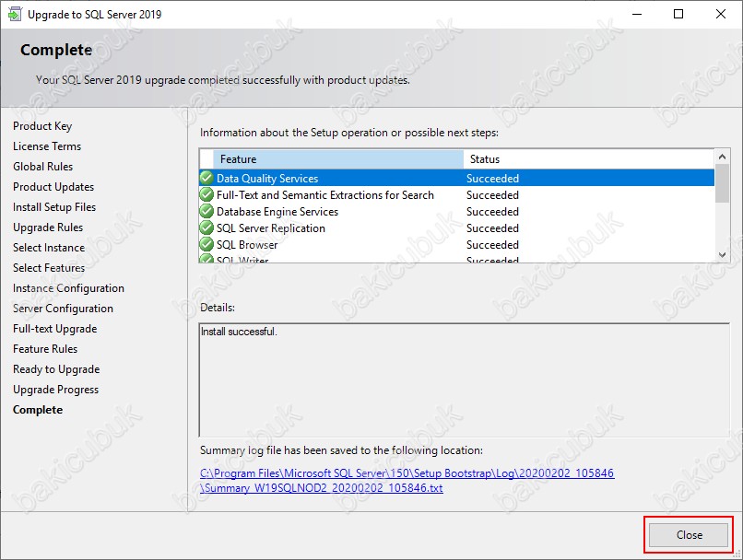Screen dimensions: 743x560
Task: Click the Select Features step
Action: click(x=49, y=268)
